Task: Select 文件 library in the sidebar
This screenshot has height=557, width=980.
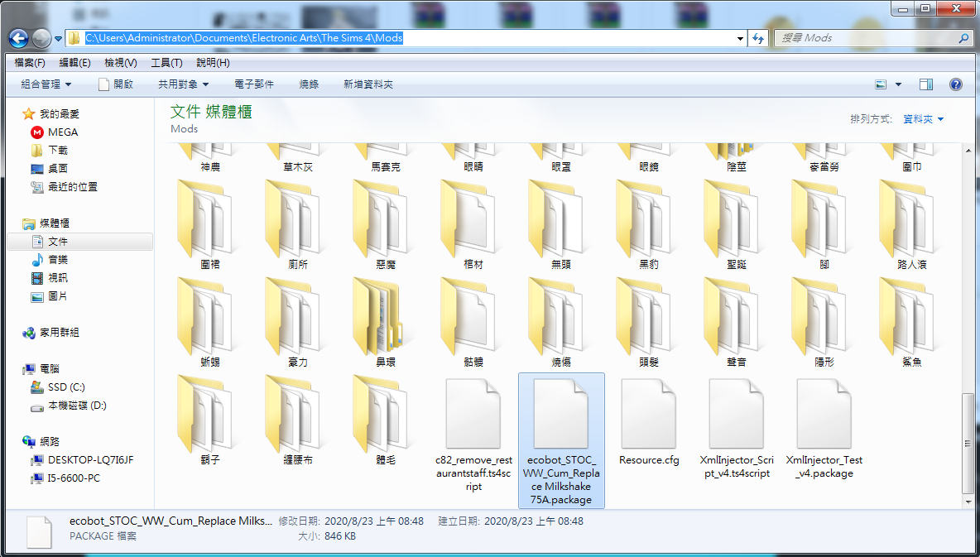Action: point(80,242)
